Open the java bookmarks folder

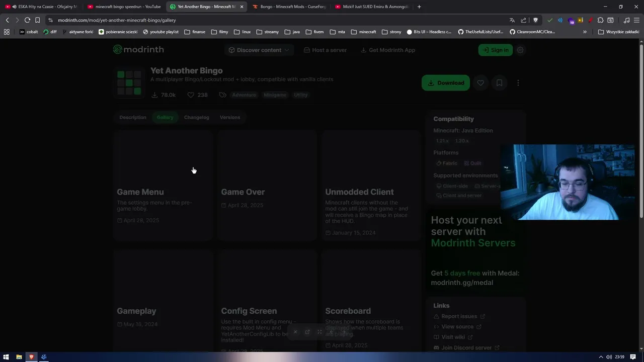[292, 32]
